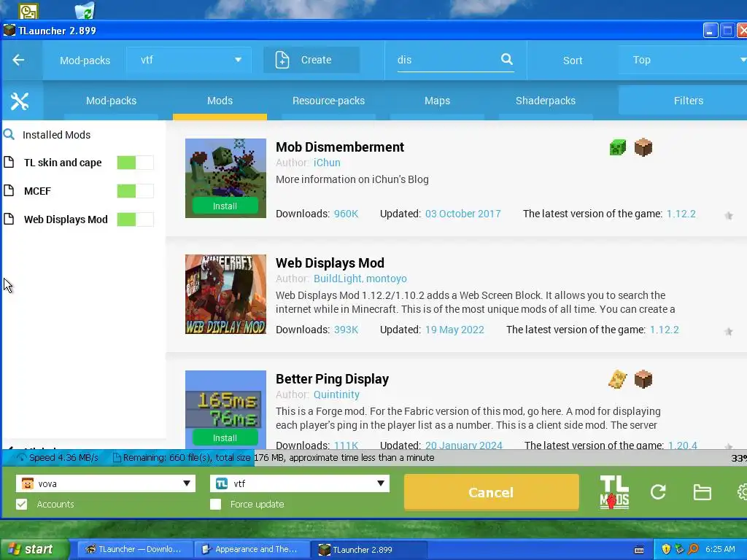Click the 'Speed 4.36 MB/s' status text
The image size is (747, 560).
pos(63,458)
